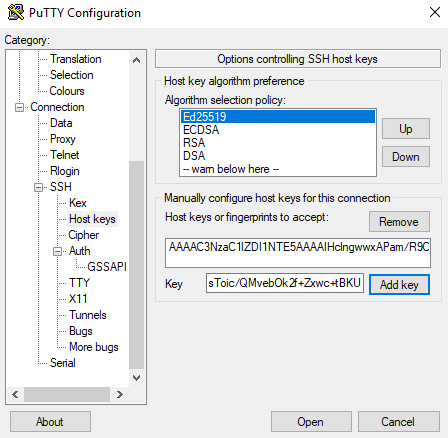The height and width of the screenshot is (438, 448).
Task: Open the Tunnels category
Action: pos(88,315)
